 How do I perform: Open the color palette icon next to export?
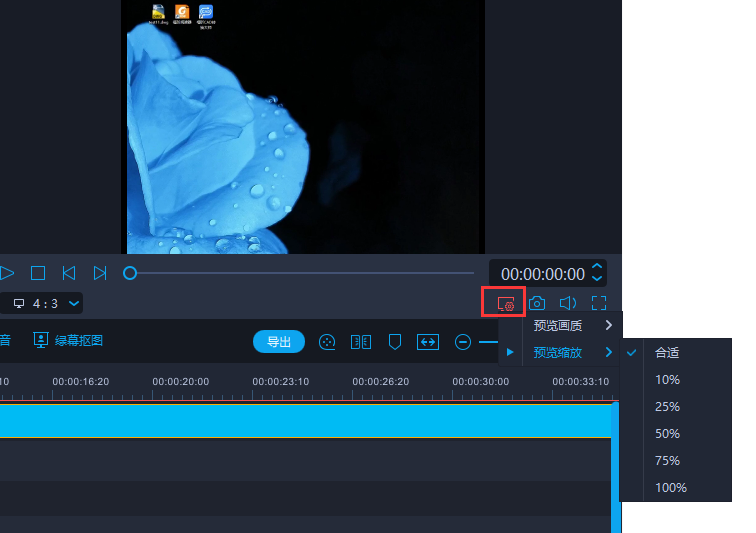point(327,342)
